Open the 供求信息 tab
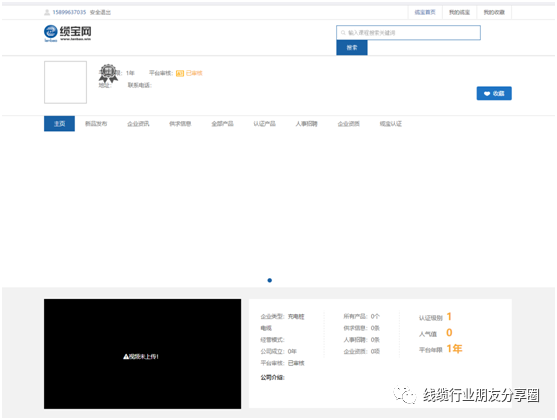Image resolution: width=557 pixels, height=420 pixels. [180, 124]
